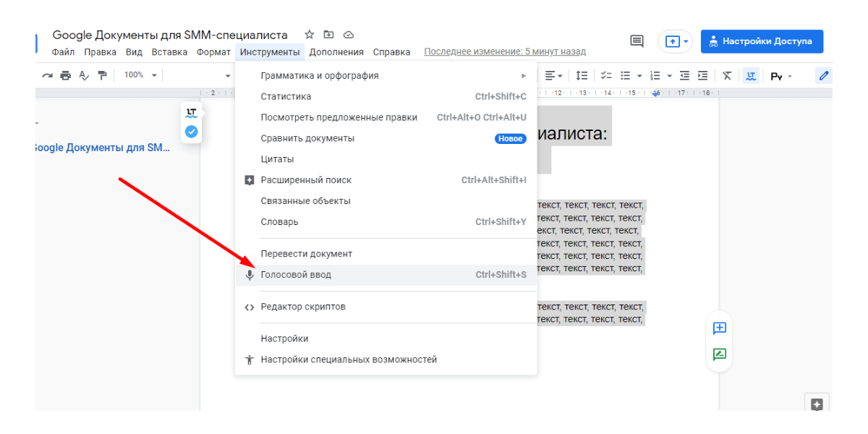Viewport: 868px width, 434px height.
Task: Click the Настройки Доступа button
Action: tap(762, 41)
